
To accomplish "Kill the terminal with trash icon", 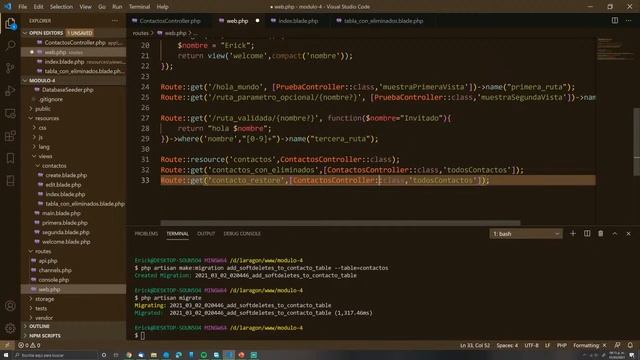I will [601, 233].
